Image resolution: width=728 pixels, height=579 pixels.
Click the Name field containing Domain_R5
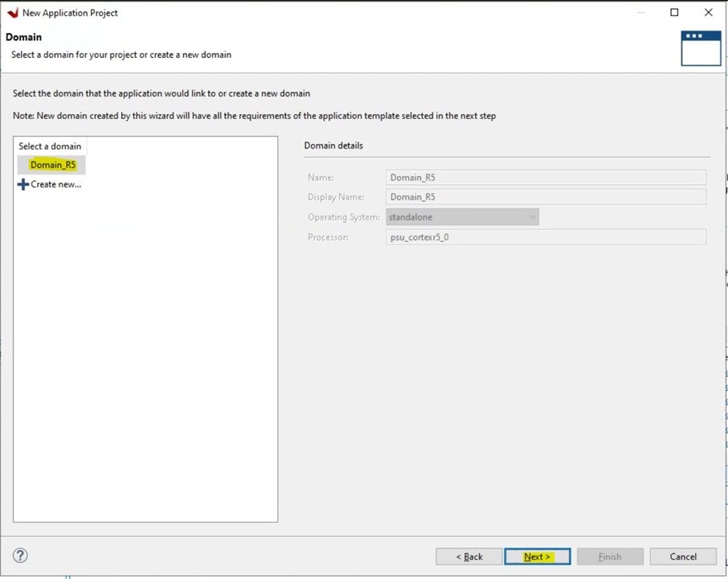(545, 177)
